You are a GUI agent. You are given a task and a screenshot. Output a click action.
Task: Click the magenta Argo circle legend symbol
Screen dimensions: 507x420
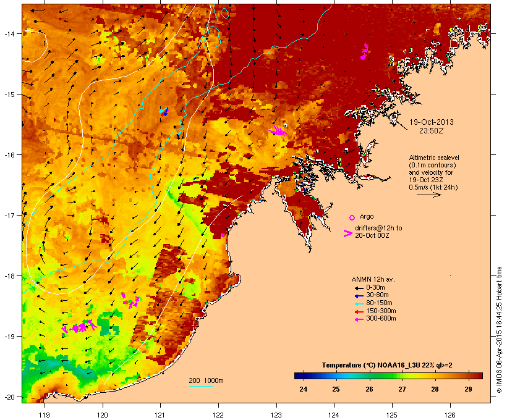pyautogui.click(x=352, y=218)
